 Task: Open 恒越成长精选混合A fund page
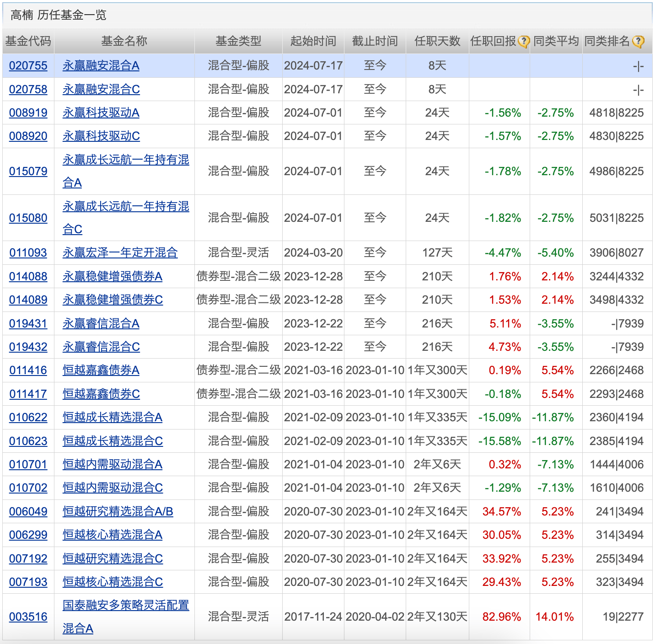pyautogui.click(x=113, y=417)
